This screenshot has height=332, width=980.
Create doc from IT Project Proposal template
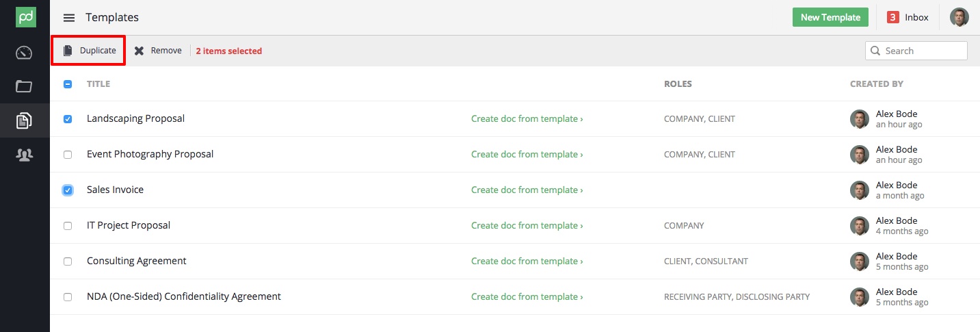click(527, 225)
